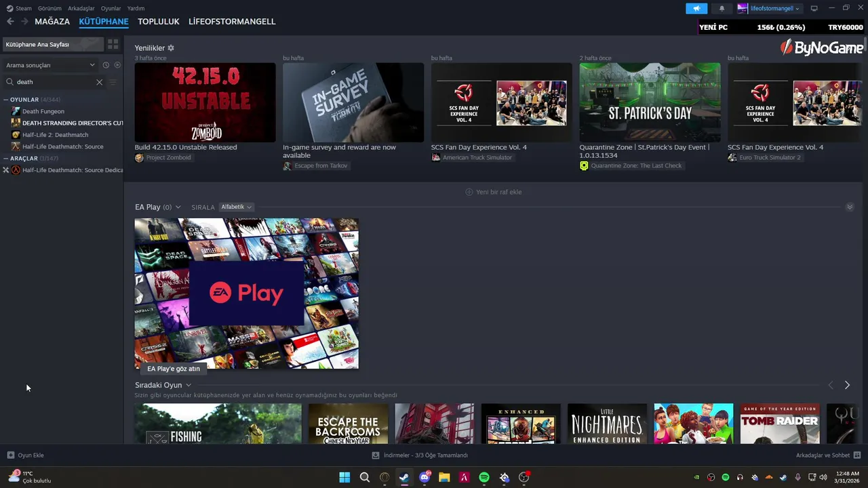Open the notifications bell

[722, 8]
